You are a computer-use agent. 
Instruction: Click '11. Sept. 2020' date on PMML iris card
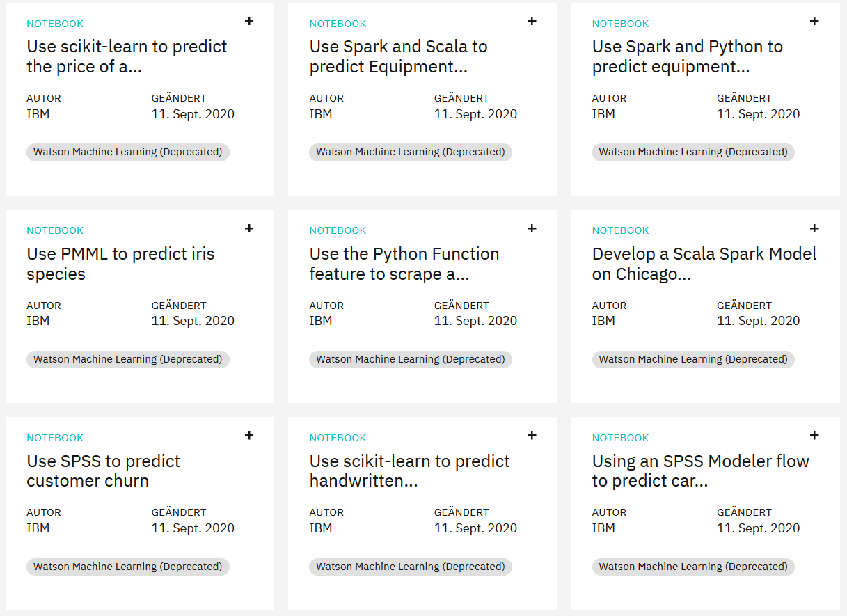point(193,321)
